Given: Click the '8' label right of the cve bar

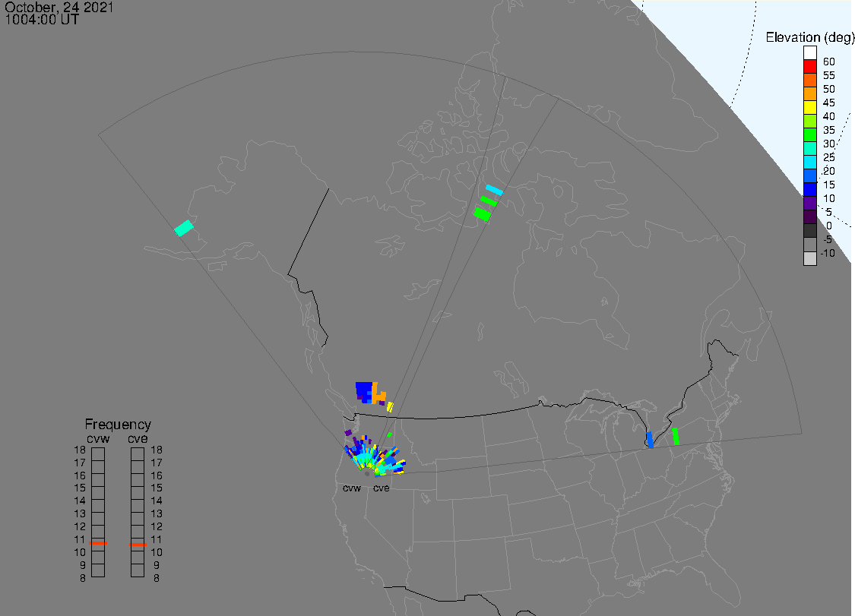Looking at the screenshot, I should click(x=157, y=578).
